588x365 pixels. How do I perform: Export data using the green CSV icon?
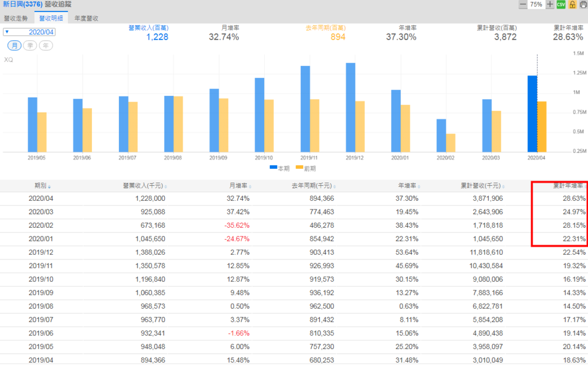coord(561,5)
